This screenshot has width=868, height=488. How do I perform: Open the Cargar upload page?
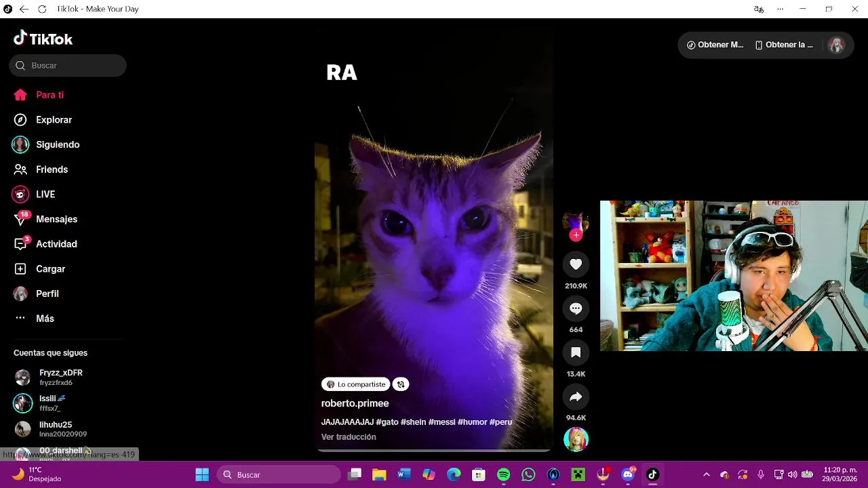39,269
